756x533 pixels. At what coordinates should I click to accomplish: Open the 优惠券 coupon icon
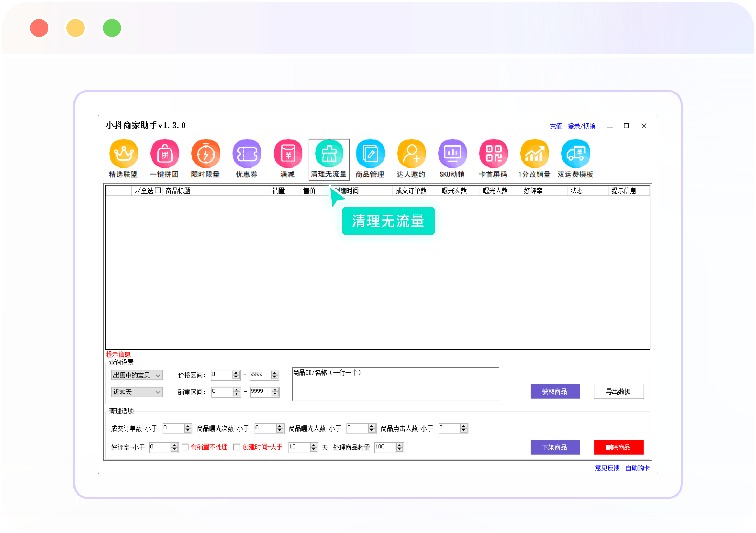point(247,154)
